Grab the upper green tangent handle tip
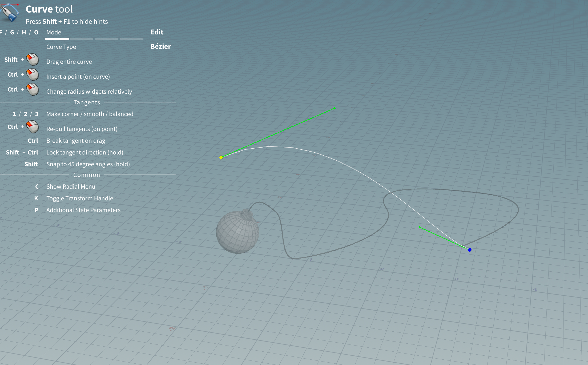This screenshot has height=365, width=588. tap(335, 108)
